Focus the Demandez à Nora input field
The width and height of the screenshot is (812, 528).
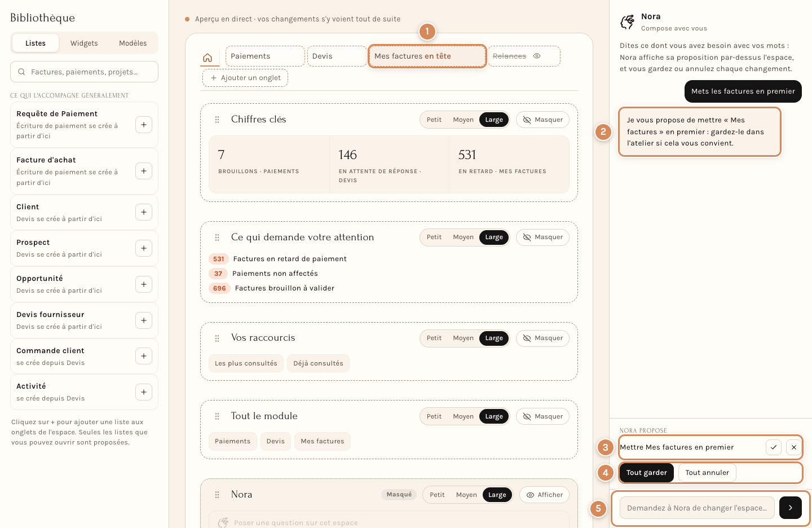click(x=697, y=508)
